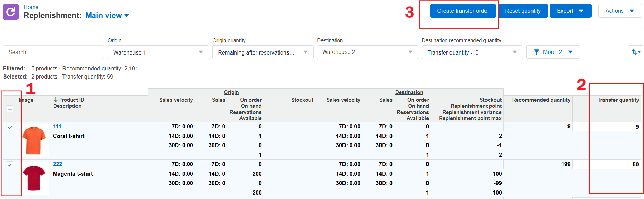Click Create transfer order button
The width and height of the screenshot is (644, 199).
(x=463, y=11)
